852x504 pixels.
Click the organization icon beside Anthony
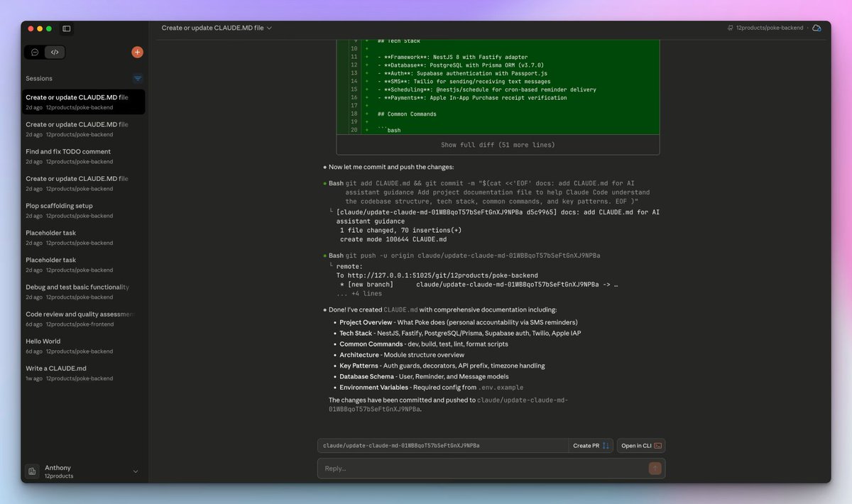pos(32,471)
